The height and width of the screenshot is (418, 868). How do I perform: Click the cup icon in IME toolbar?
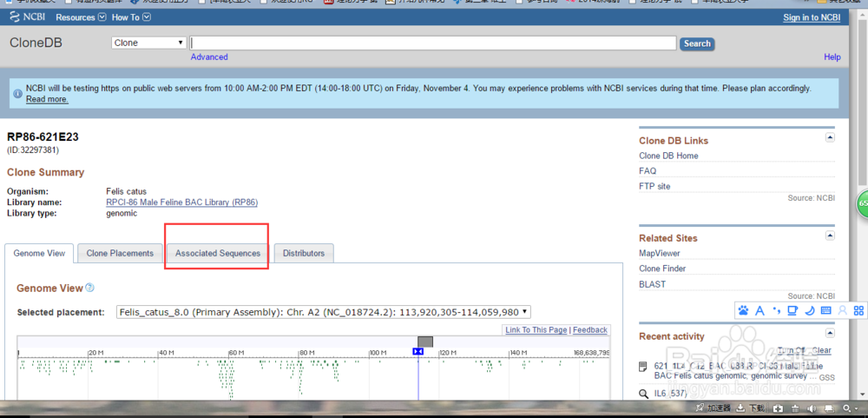(792, 311)
